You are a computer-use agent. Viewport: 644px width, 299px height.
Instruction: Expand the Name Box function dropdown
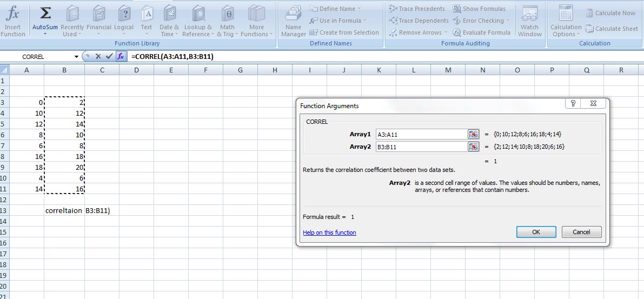[76, 57]
